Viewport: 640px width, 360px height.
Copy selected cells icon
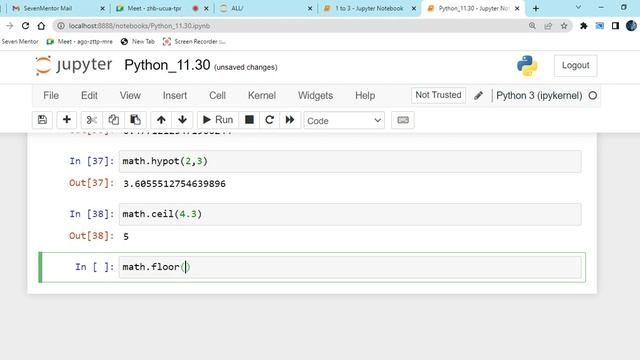(x=113, y=120)
